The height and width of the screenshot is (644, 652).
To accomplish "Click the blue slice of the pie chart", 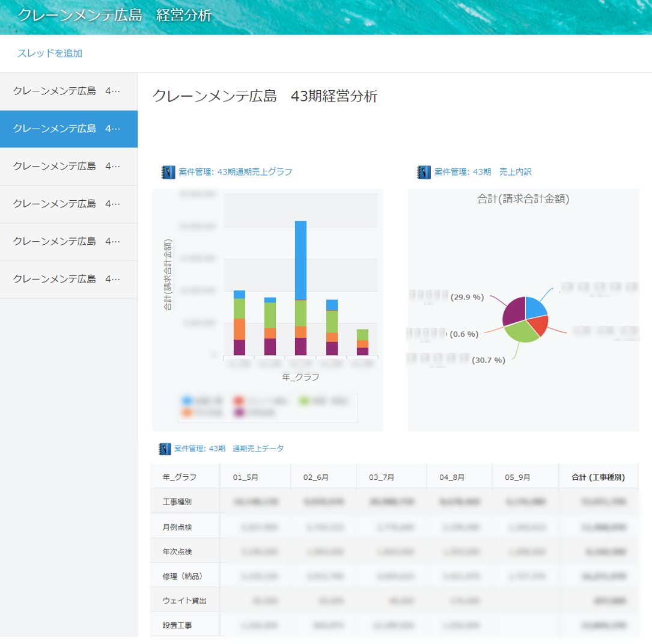I will pos(535,308).
